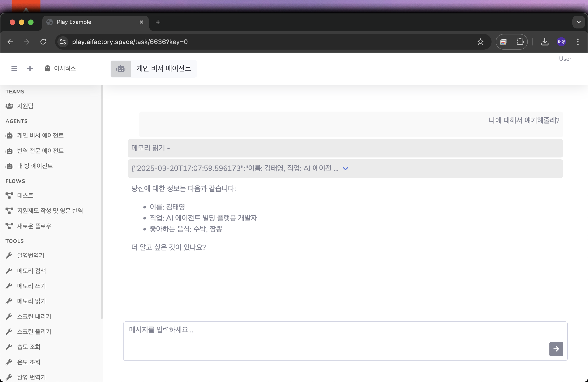Open the 새로운 플로우 flow

click(28, 226)
